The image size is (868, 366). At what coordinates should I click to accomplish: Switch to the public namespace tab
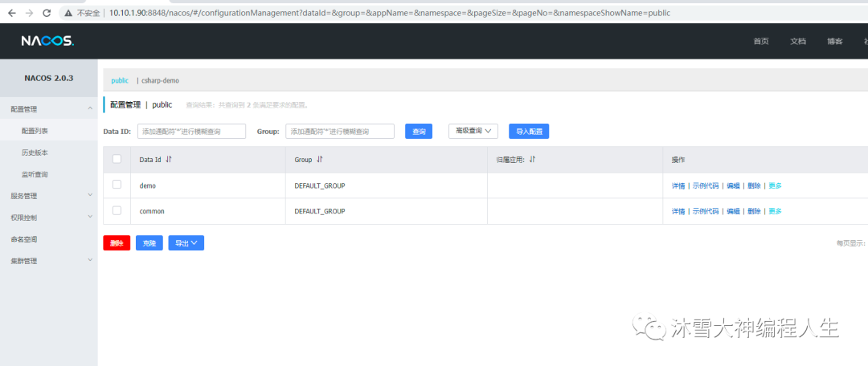120,81
